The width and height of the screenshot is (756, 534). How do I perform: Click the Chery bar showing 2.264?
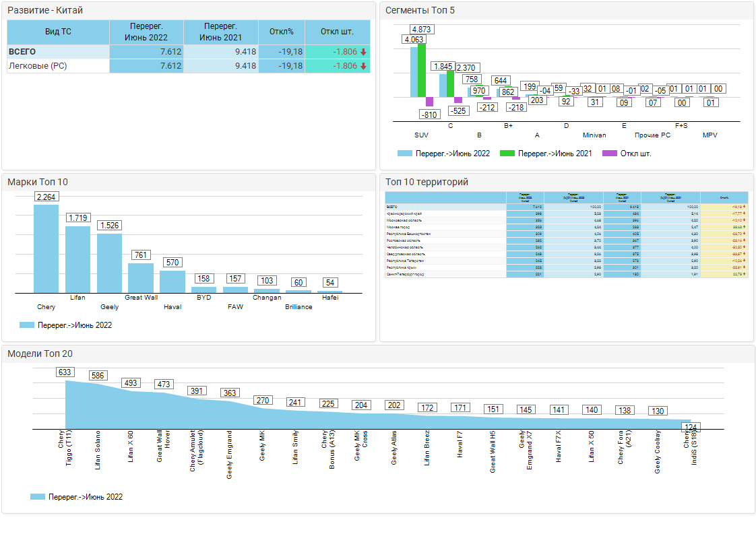click(x=46, y=248)
